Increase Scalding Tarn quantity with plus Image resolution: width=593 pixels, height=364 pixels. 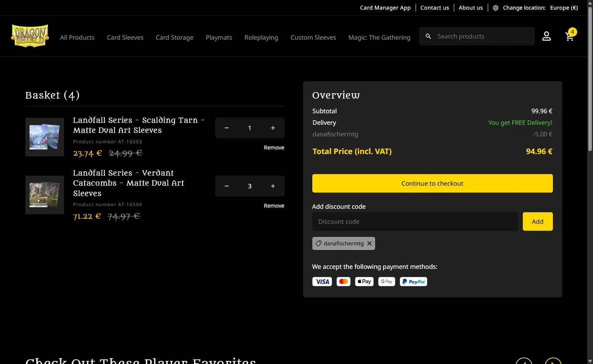click(x=273, y=128)
